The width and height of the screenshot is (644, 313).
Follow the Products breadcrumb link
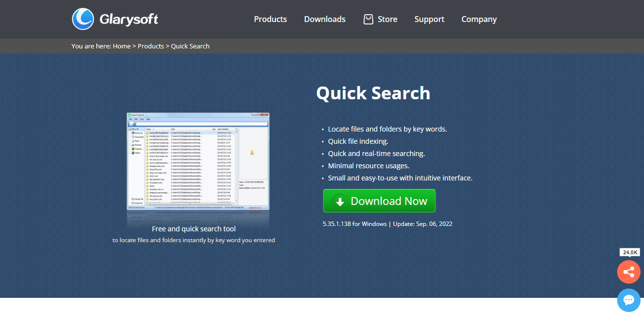point(150,46)
